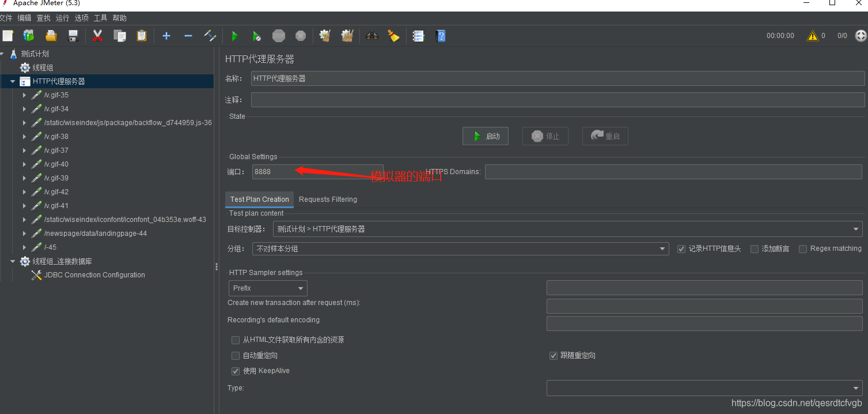Open the 工具 menu
Viewport: 868px width, 414px height.
tap(100, 18)
